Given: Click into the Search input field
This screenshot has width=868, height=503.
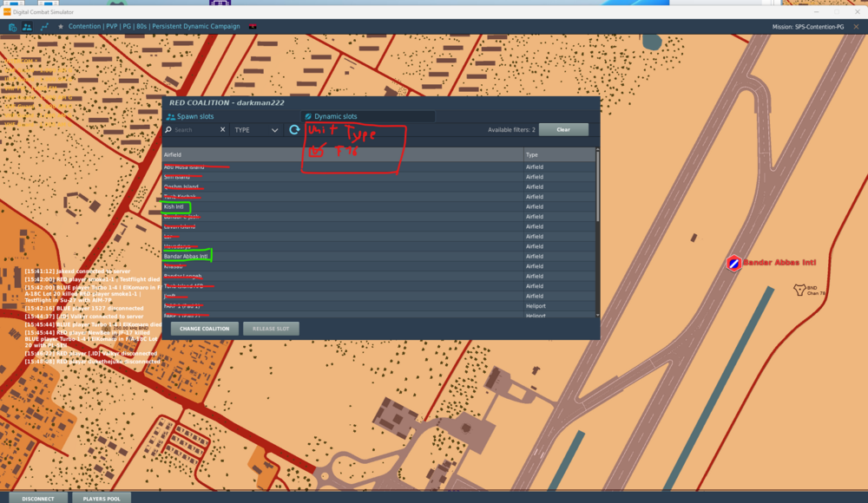Looking at the screenshot, I should 195,130.
